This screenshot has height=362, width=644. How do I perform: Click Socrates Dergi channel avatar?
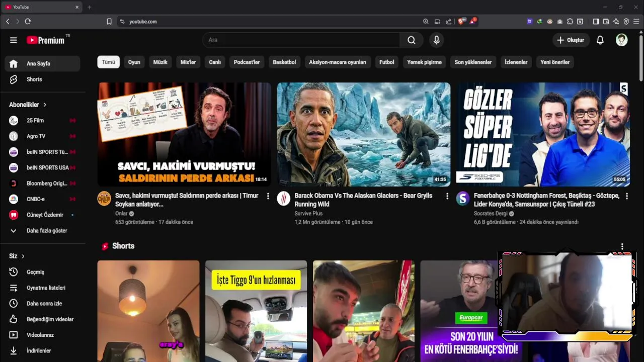coord(463,199)
